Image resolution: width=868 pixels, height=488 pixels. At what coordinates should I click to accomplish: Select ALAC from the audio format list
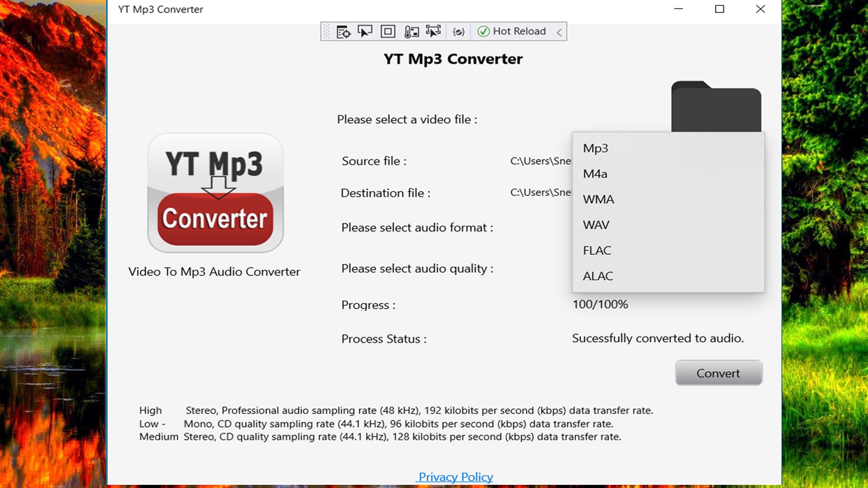(x=598, y=276)
